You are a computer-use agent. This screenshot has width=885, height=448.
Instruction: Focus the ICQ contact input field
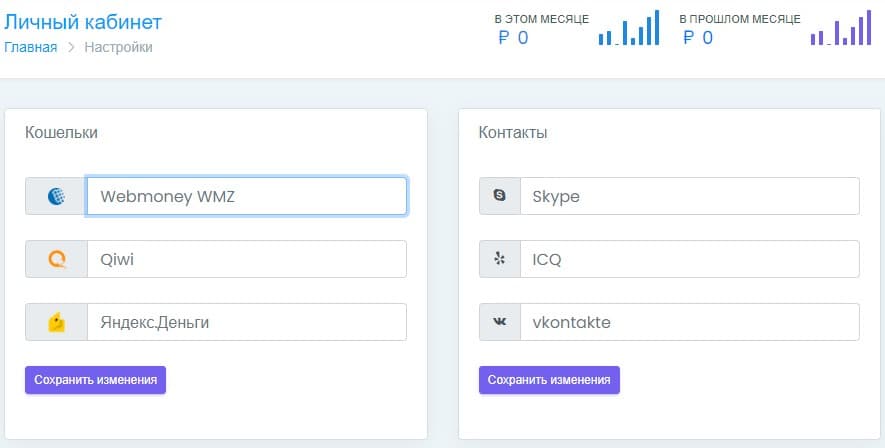690,259
